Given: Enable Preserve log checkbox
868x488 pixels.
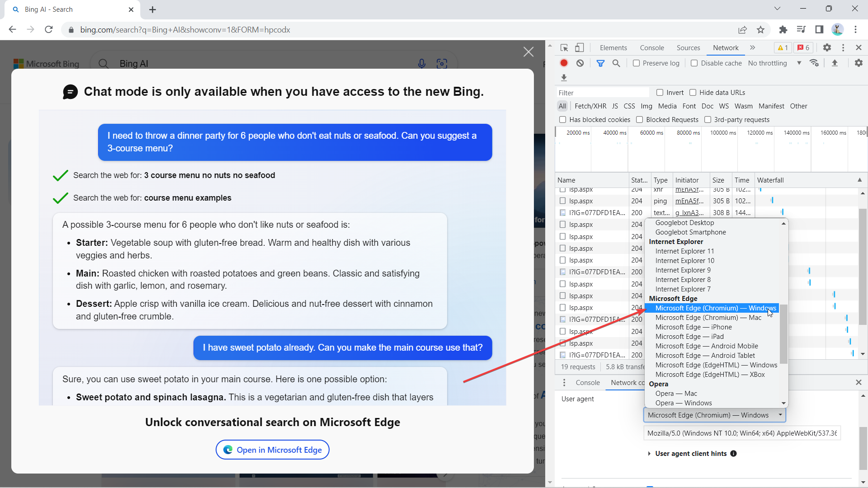Looking at the screenshot, I should coord(636,63).
